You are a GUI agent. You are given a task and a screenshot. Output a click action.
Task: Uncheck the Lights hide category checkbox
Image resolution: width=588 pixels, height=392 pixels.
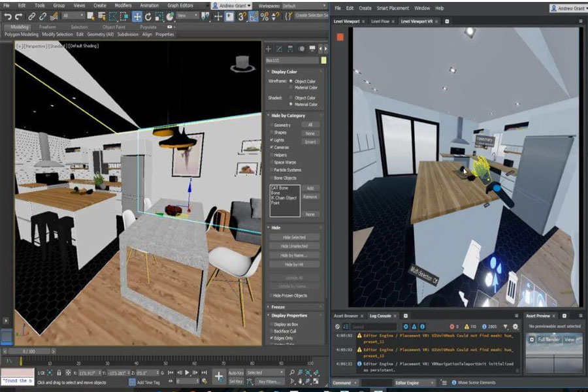click(x=272, y=140)
